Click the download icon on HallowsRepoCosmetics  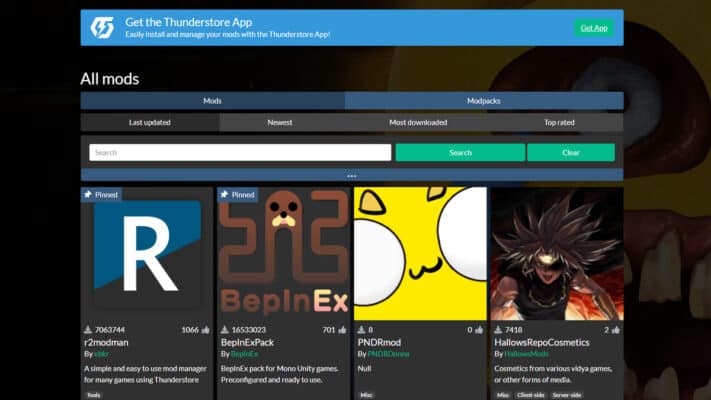pos(498,329)
